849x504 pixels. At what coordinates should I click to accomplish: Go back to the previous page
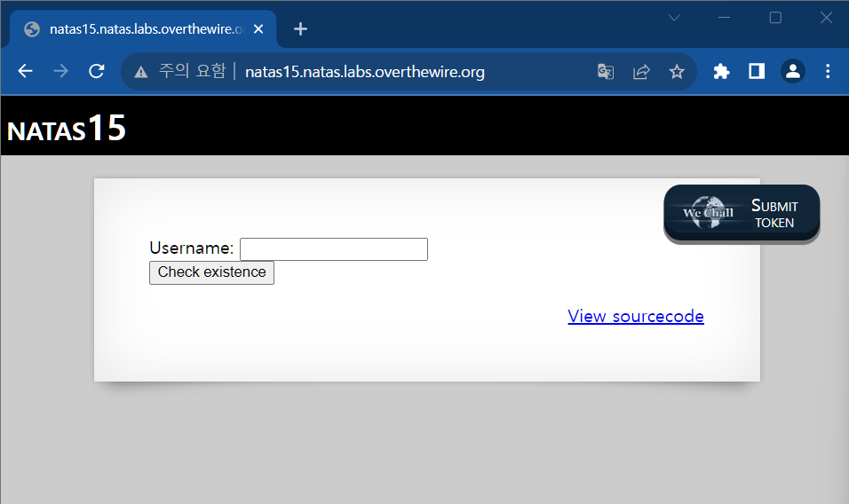click(26, 71)
